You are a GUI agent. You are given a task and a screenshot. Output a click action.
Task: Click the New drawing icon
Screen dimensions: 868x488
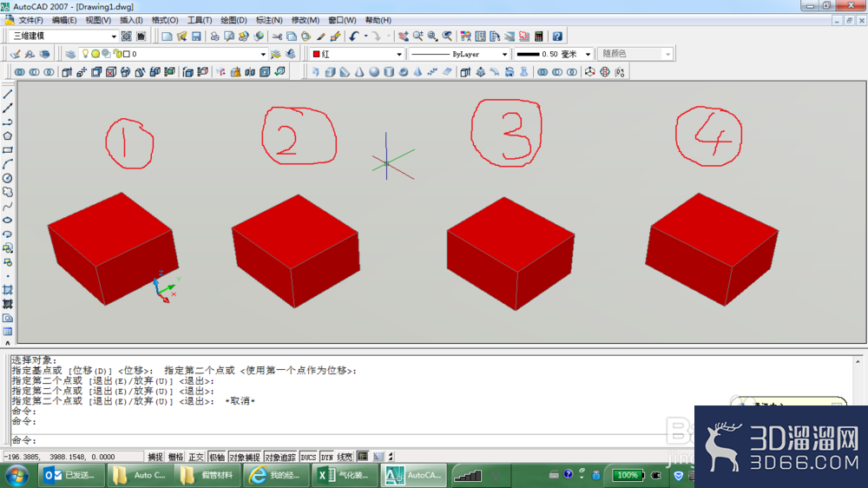click(167, 36)
